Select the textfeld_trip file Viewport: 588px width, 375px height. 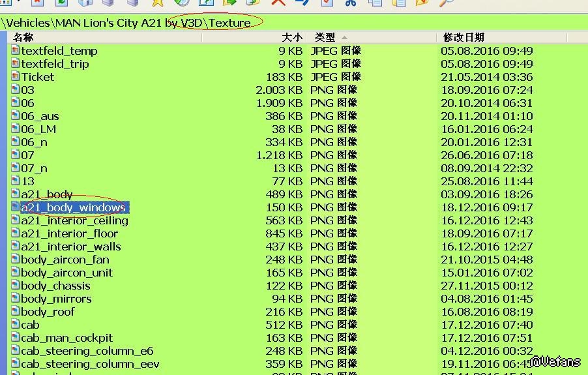pos(55,64)
